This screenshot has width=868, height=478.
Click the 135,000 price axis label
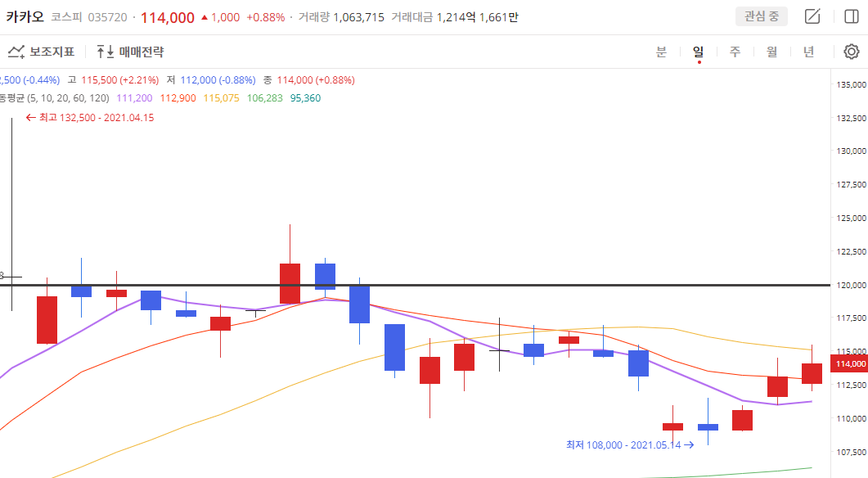click(852, 85)
